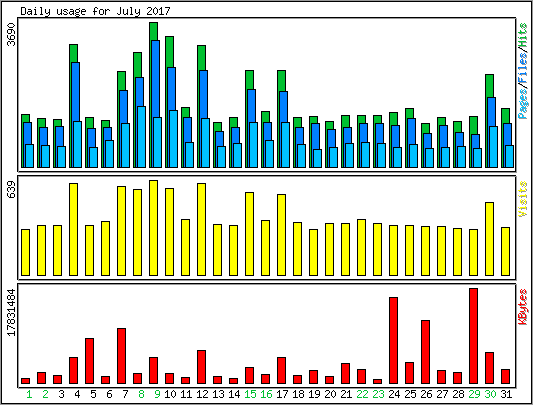Click the yellow Visits bar for day 31
This screenshot has width=533, height=405.
pos(505,251)
